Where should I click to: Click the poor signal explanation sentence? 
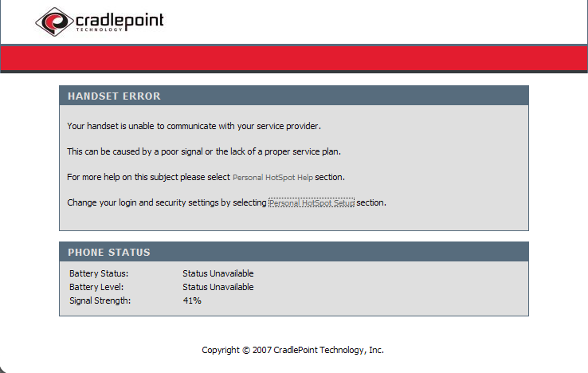[204, 151]
